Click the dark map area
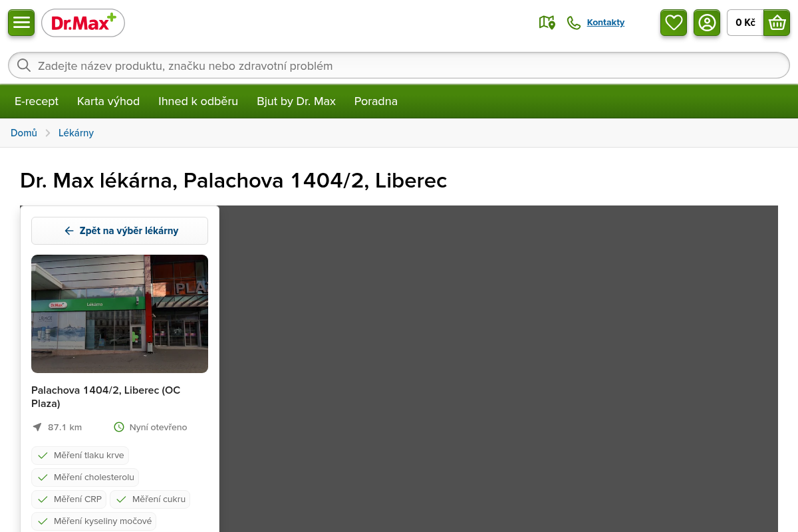The height and width of the screenshot is (532, 798). click(x=499, y=368)
